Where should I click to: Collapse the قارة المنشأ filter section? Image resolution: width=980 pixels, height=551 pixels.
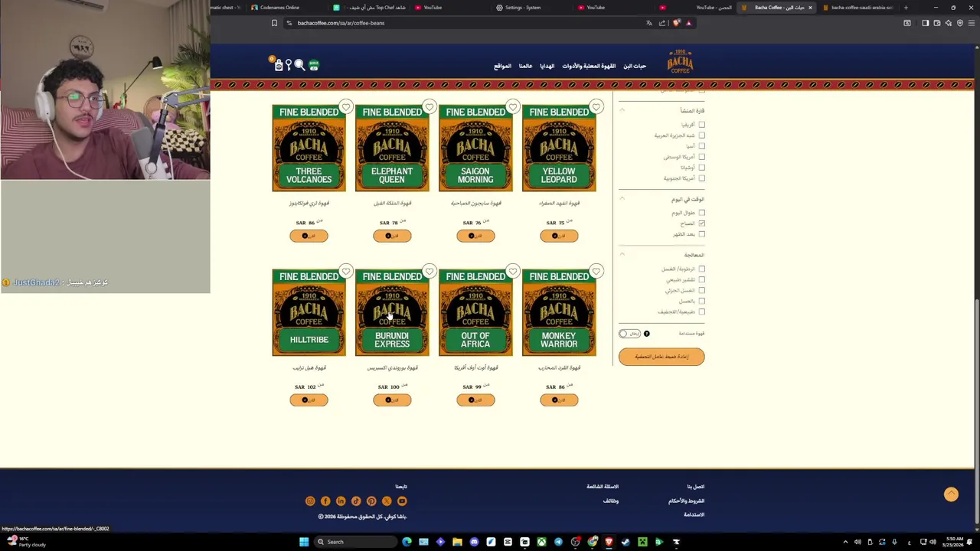tap(622, 110)
